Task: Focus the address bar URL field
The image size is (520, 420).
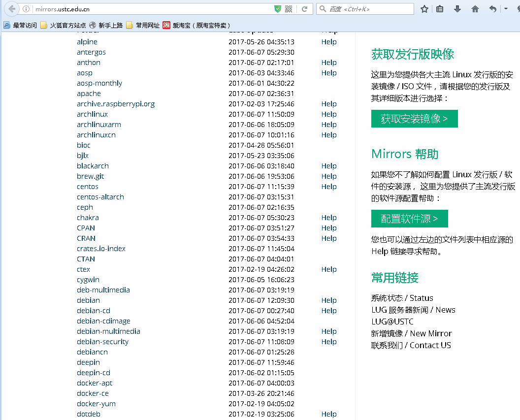Action: (x=153, y=9)
